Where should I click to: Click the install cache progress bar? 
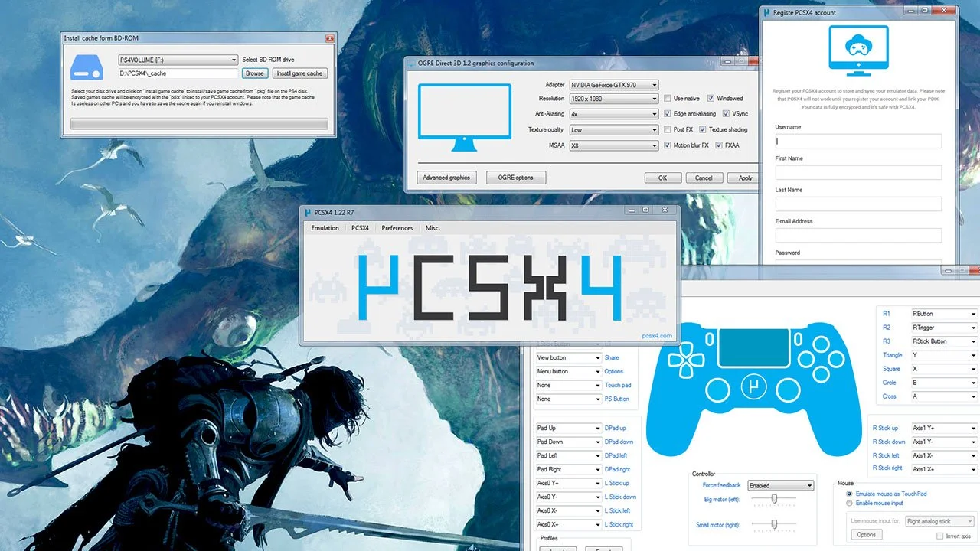point(199,124)
